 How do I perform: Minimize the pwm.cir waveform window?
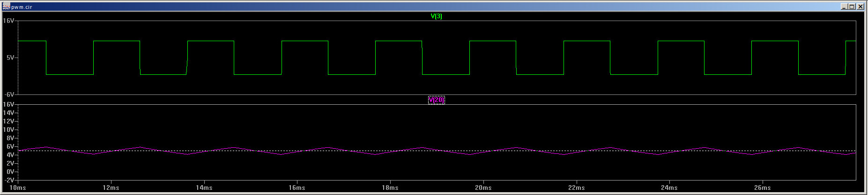point(844,7)
